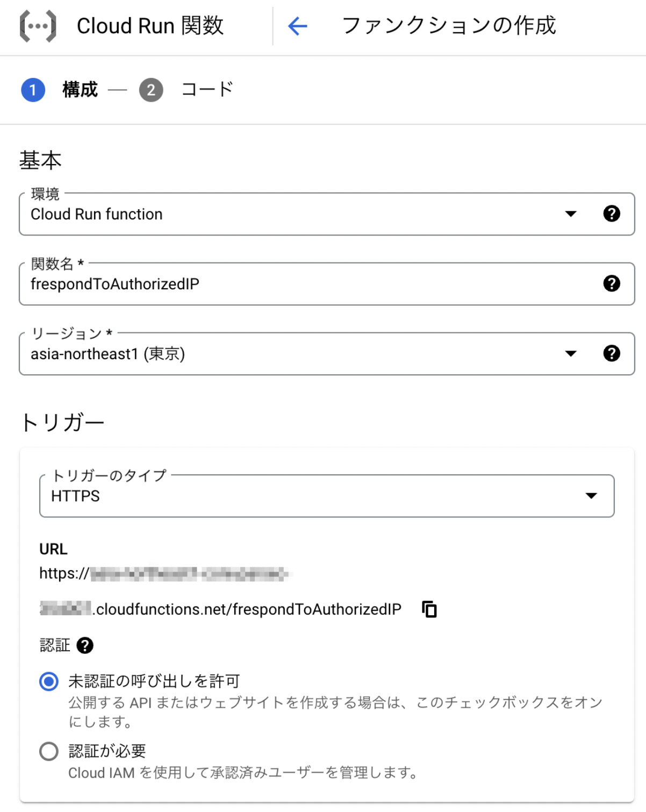Screen dimensions: 646x812
Task: Click ファンクションの作成 page title
Action: point(449,25)
